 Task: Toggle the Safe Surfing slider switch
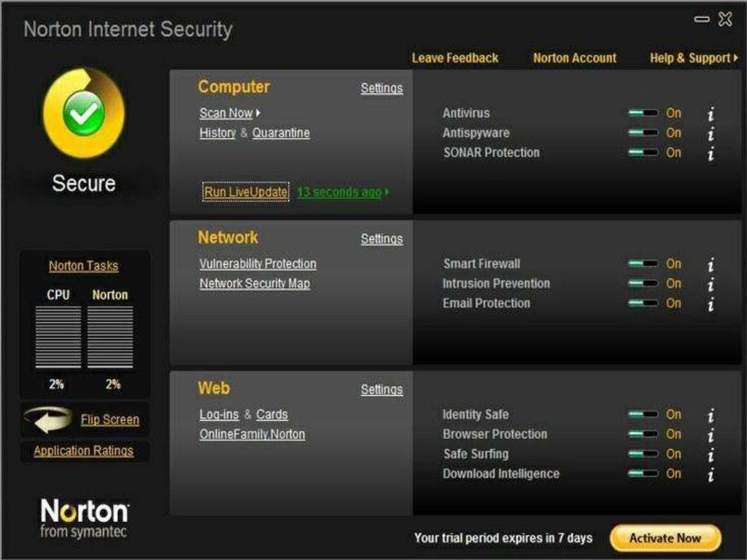[x=643, y=454]
